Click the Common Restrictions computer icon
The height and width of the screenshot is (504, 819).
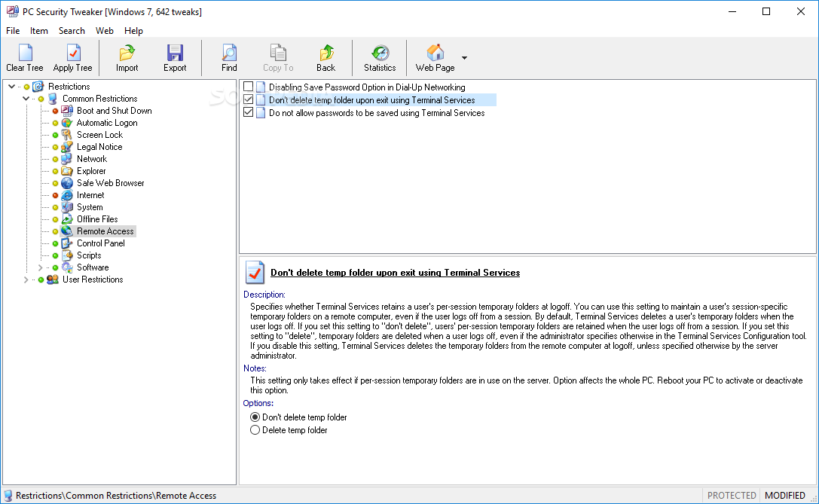pos(52,99)
